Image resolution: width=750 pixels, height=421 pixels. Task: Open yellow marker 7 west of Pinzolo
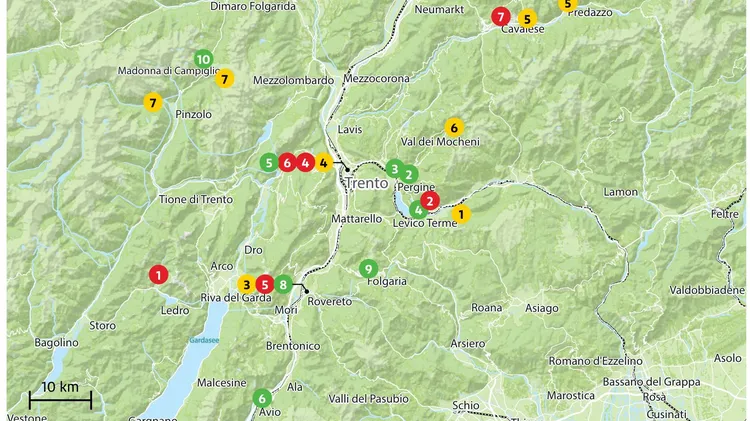pos(153,102)
